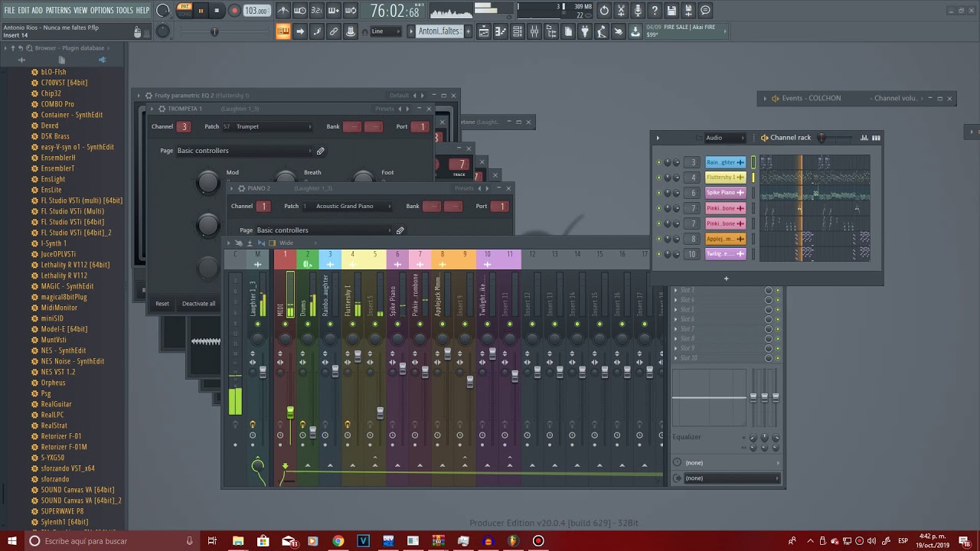Toggle graph editor icon in Channel rack

pyautogui.click(x=864, y=138)
